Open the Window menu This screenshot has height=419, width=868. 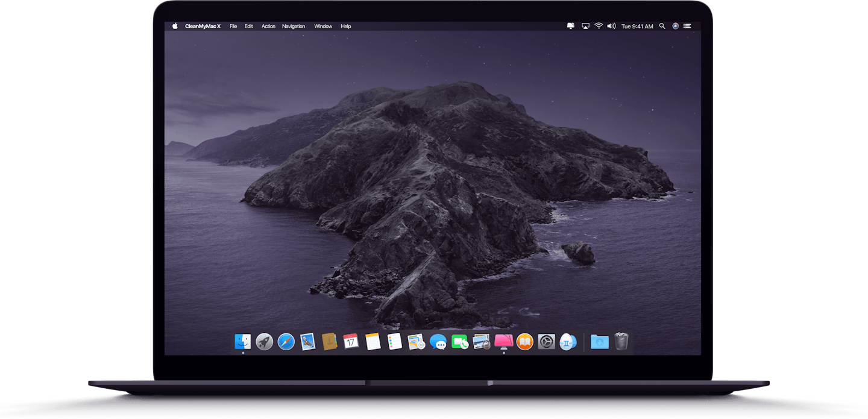pos(323,27)
